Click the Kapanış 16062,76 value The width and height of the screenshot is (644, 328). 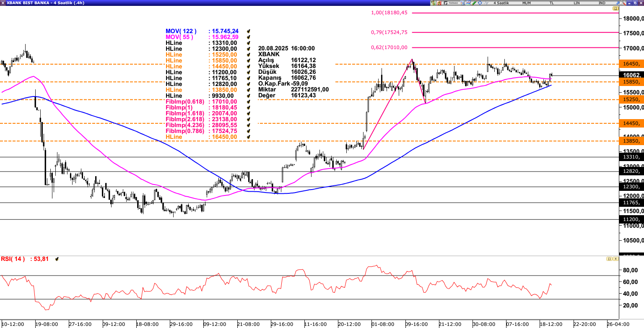pos(303,78)
